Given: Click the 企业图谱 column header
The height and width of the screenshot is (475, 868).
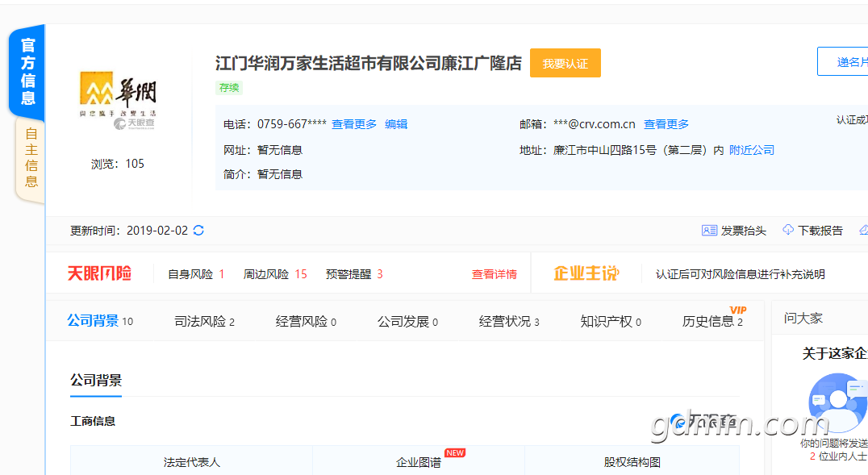Looking at the screenshot, I should click(419, 462).
